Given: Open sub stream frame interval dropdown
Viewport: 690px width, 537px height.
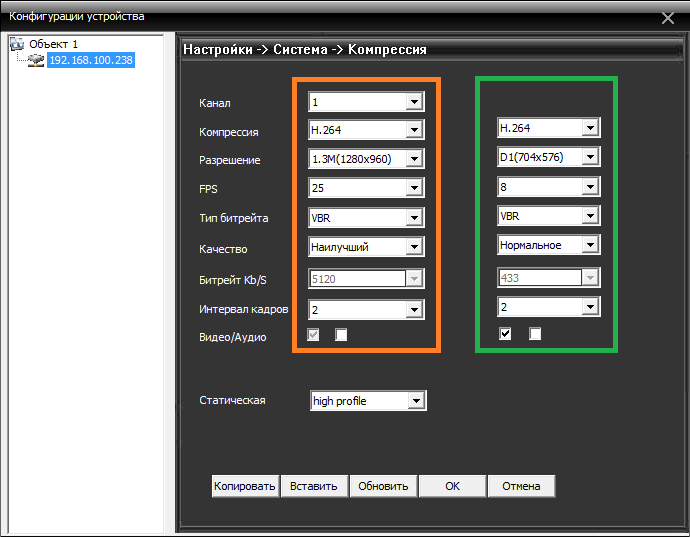Looking at the screenshot, I should tap(549, 307).
